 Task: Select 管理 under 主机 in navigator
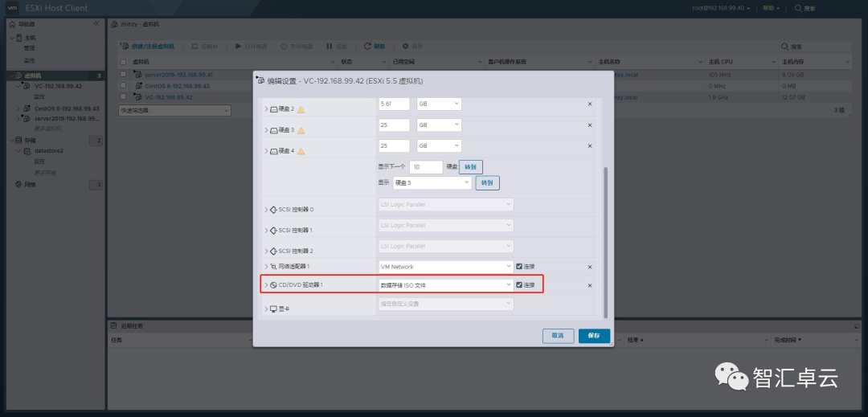pos(30,49)
